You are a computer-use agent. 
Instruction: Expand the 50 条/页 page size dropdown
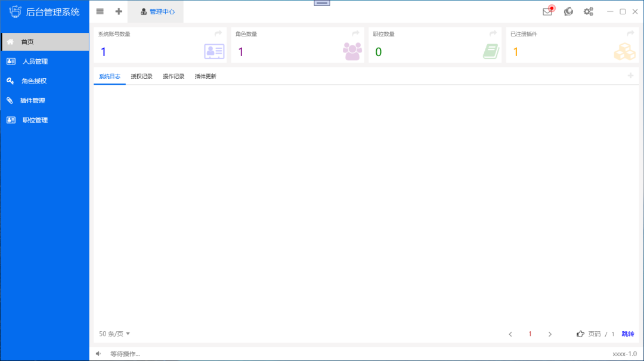[114, 334]
